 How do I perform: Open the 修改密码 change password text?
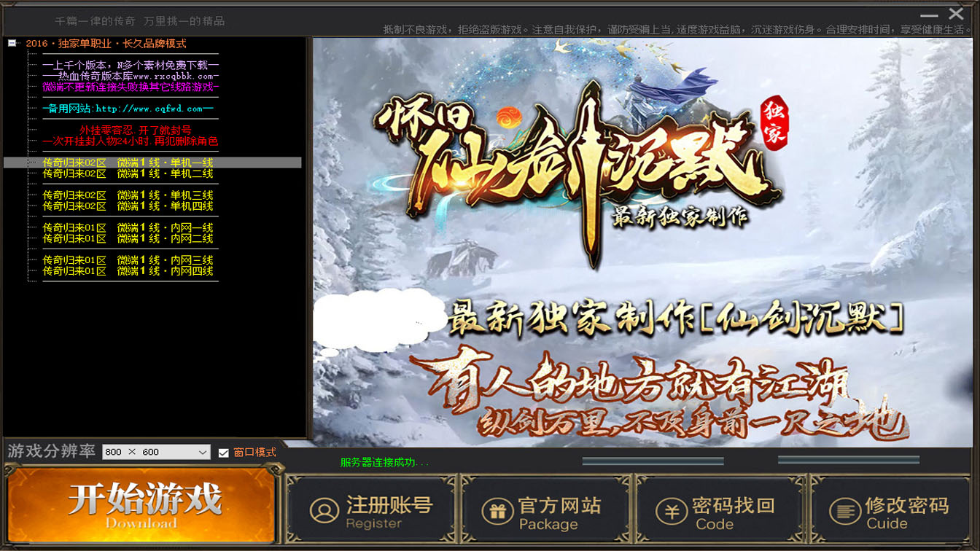point(906,506)
